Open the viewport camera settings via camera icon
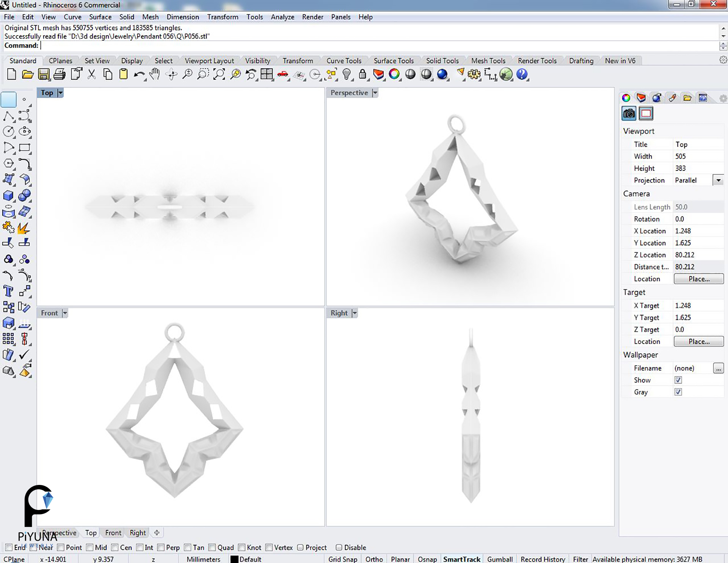The image size is (728, 563). tap(628, 113)
